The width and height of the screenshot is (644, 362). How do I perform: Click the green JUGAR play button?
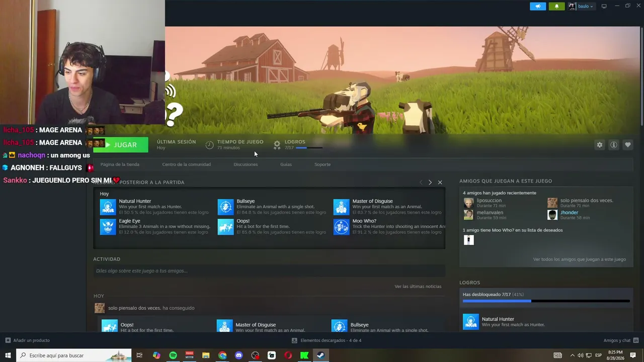pyautogui.click(x=121, y=145)
